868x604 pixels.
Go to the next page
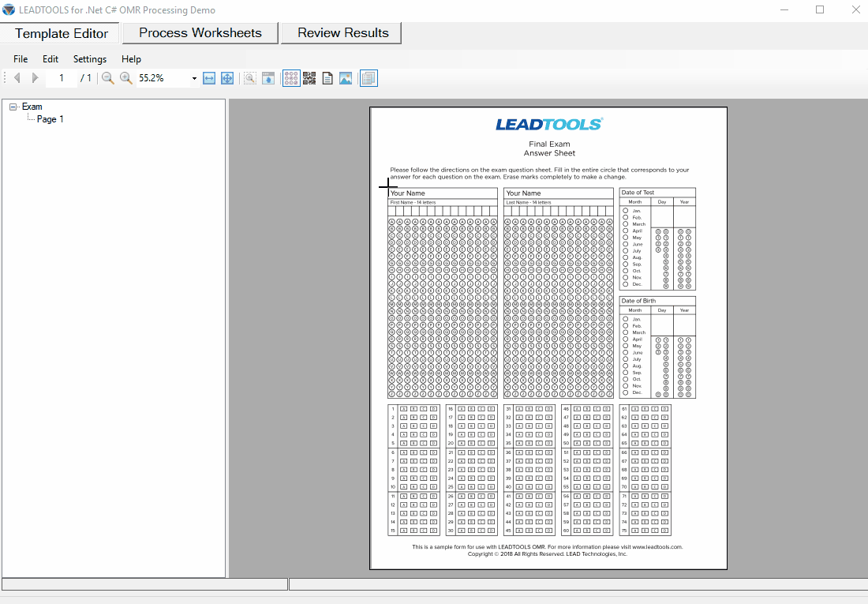[x=35, y=77]
